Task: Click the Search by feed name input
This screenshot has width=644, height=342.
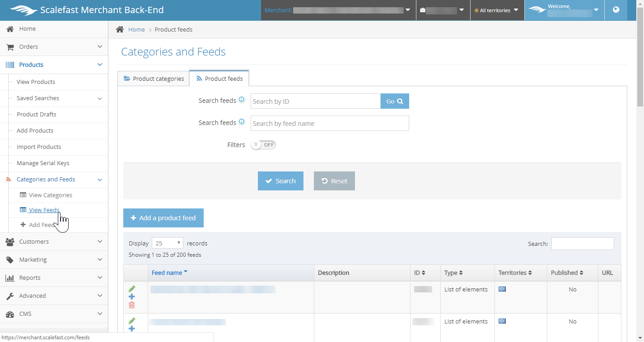Action: 330,123
